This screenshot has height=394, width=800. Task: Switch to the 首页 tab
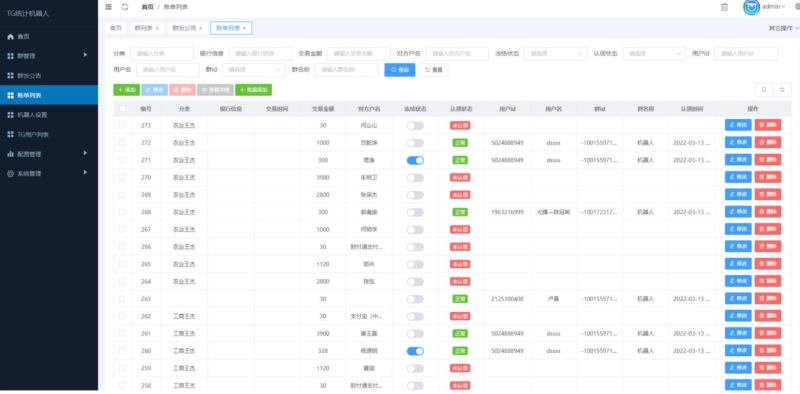(x=116, y=28)
